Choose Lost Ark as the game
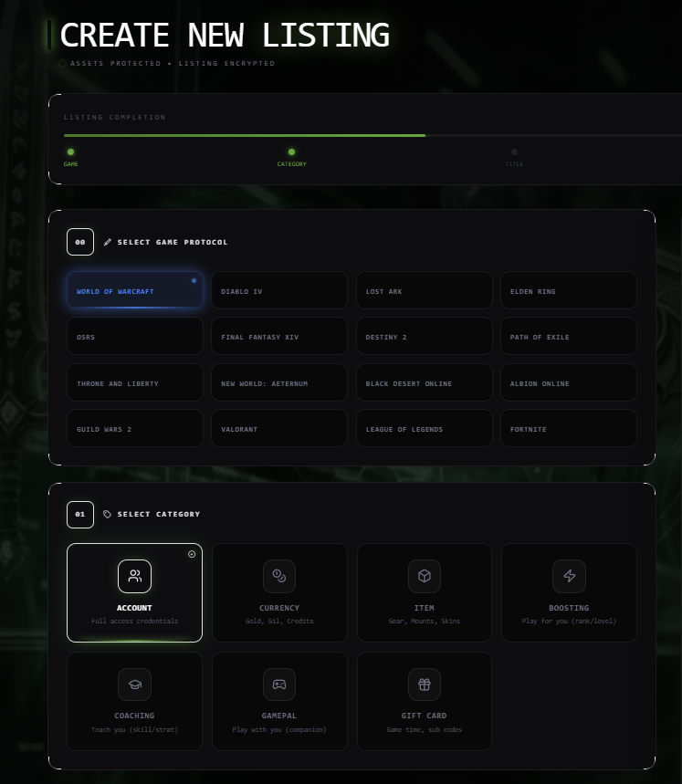 coord(424,290)
